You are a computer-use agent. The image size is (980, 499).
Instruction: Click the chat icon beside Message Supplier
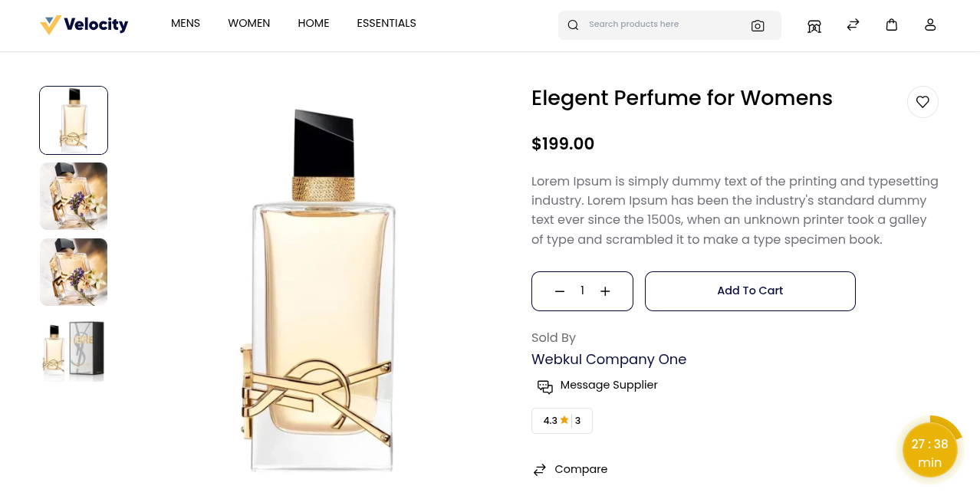pyautogui.click(x=544, y=387)
